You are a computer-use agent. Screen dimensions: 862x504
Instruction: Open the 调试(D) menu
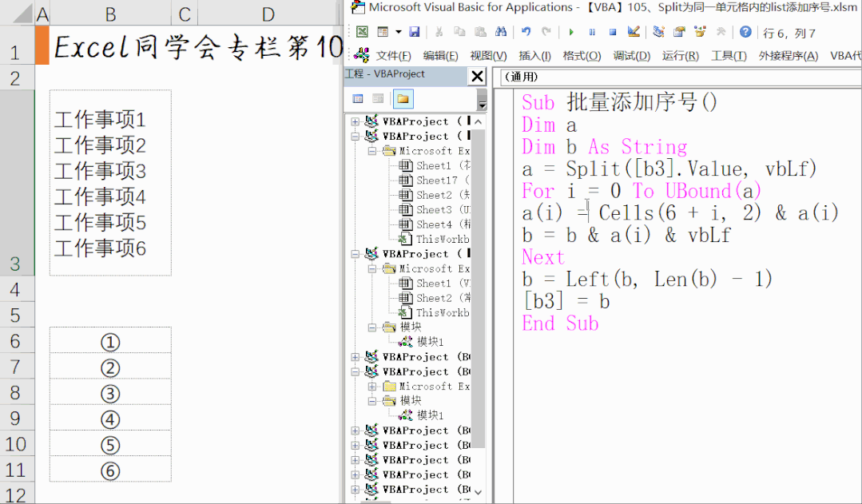pyautogui.click(x=631, y=56)
